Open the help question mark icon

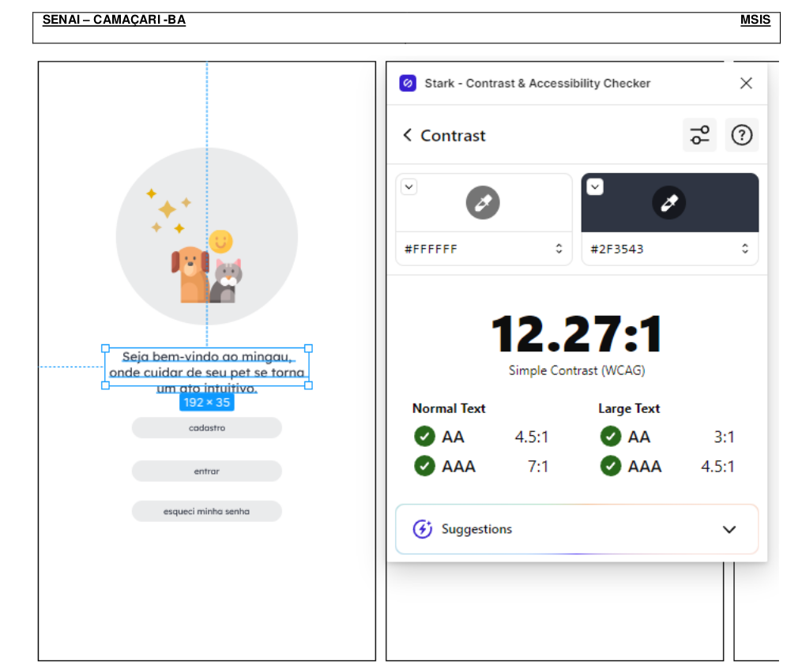coord(741,135)
